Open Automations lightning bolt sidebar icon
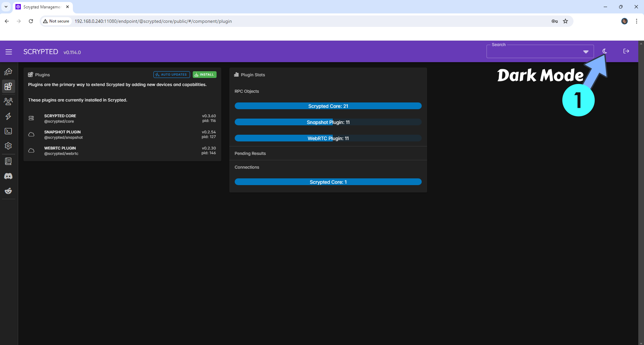644x345 pixels. pos(8,116)
